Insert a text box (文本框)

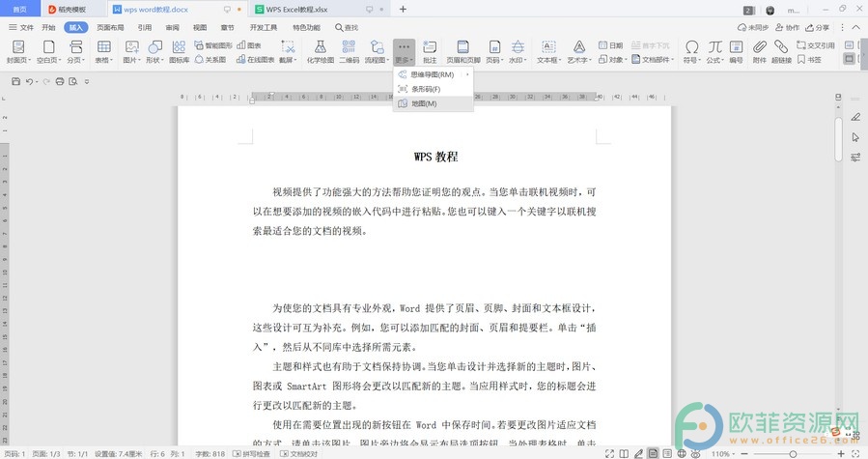548,51
